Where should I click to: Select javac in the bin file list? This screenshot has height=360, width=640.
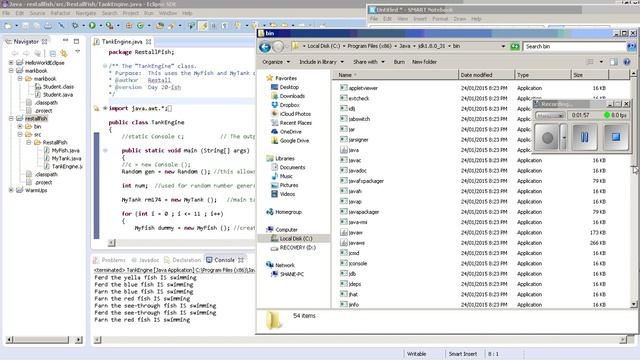354,160
